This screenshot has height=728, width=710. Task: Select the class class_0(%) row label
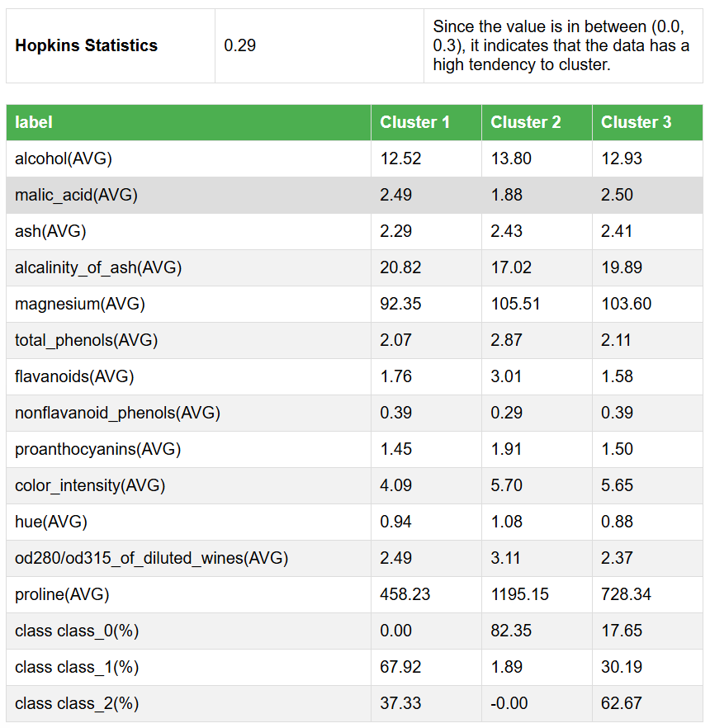(77, 631)
